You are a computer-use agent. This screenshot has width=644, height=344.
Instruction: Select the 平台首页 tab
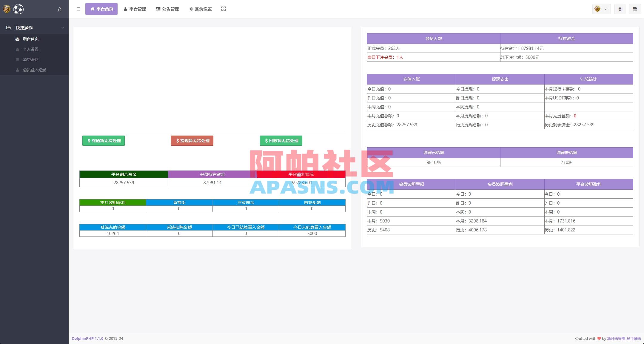101,9
